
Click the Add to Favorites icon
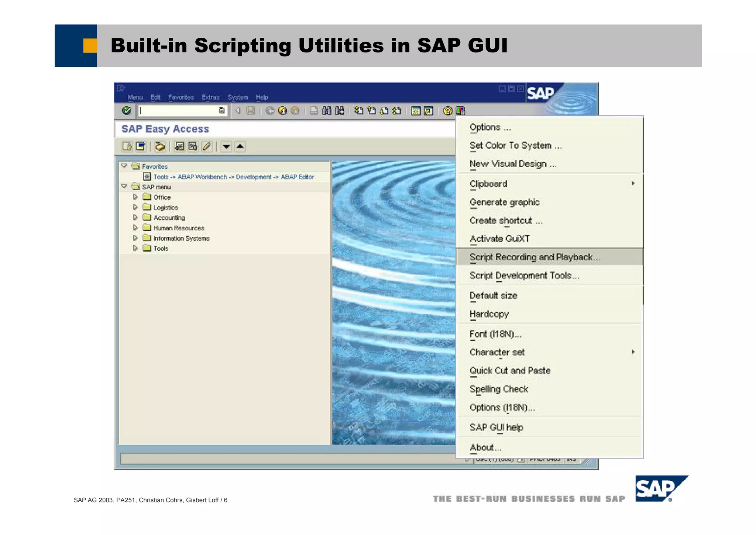tap(179, 147)
